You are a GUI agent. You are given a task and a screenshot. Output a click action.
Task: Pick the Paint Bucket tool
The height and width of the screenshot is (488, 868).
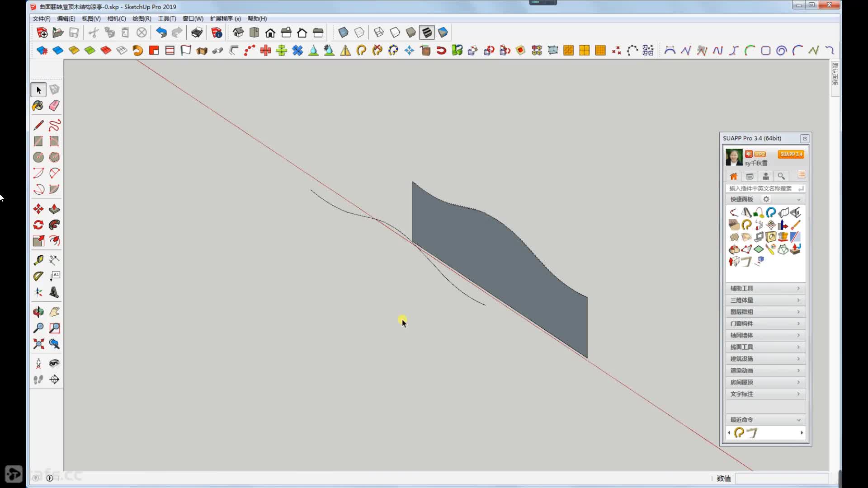click(x=38, y=106)
